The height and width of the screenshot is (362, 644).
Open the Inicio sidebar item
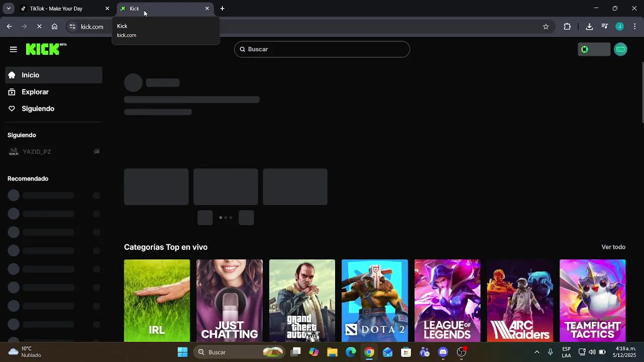point(54,75)
